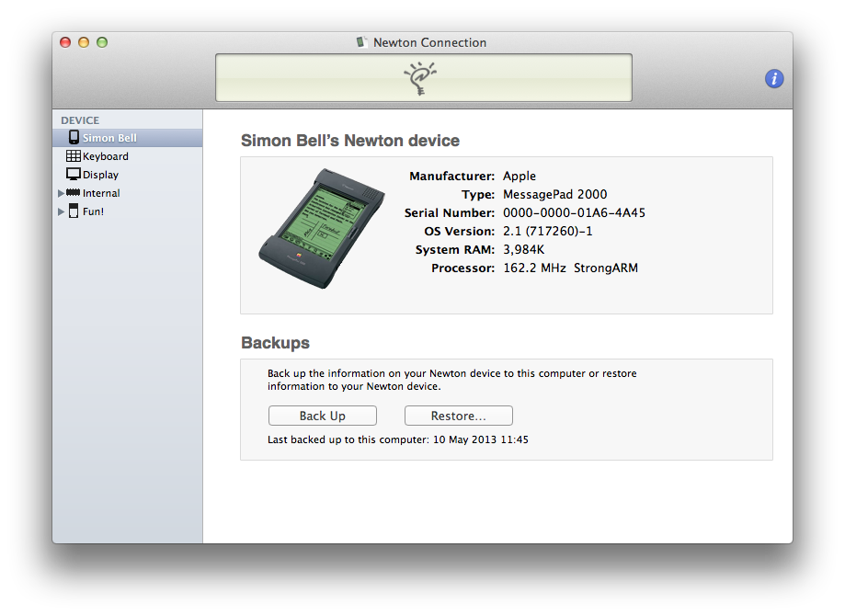Click the last backed up date text

point(398,439)
